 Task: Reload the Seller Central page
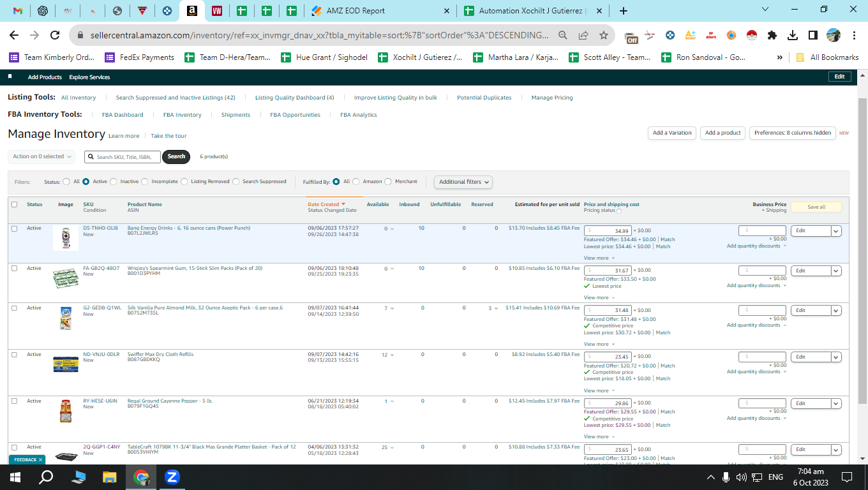55,35
